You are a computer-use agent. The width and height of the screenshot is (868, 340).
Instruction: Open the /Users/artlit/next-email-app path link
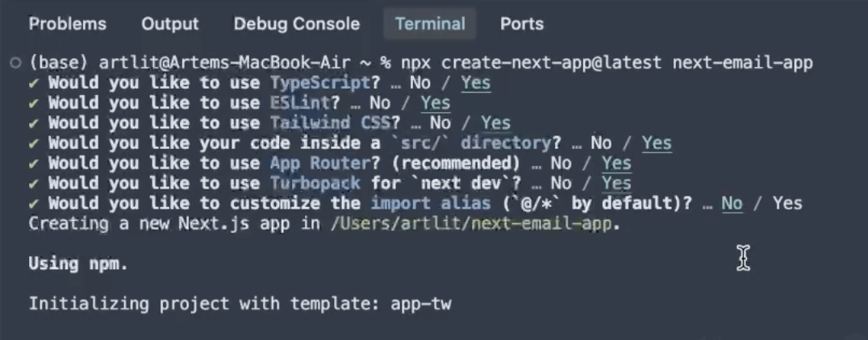point(475,224)
